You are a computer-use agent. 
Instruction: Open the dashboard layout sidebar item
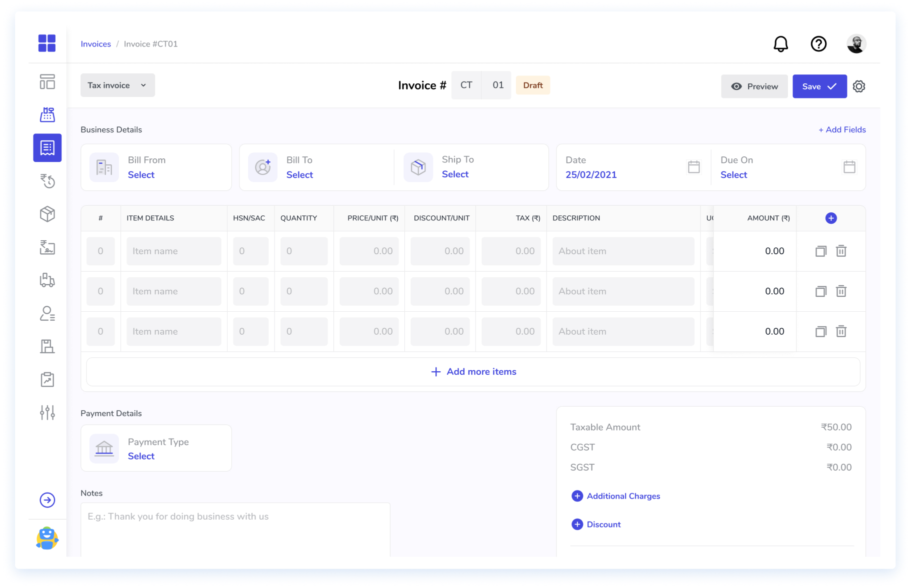(x=47, y=81)
